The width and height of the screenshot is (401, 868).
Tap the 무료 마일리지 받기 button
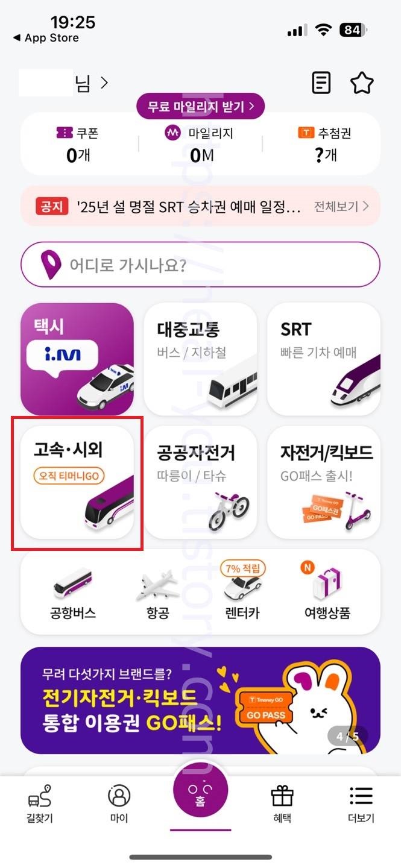(x=201, y=107)
